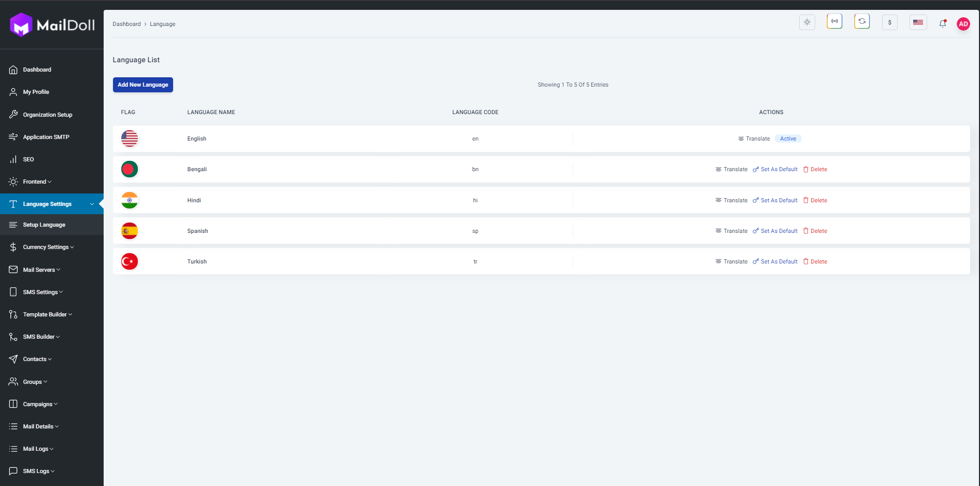
Task: Click Add New Language button
Action: 143,85
